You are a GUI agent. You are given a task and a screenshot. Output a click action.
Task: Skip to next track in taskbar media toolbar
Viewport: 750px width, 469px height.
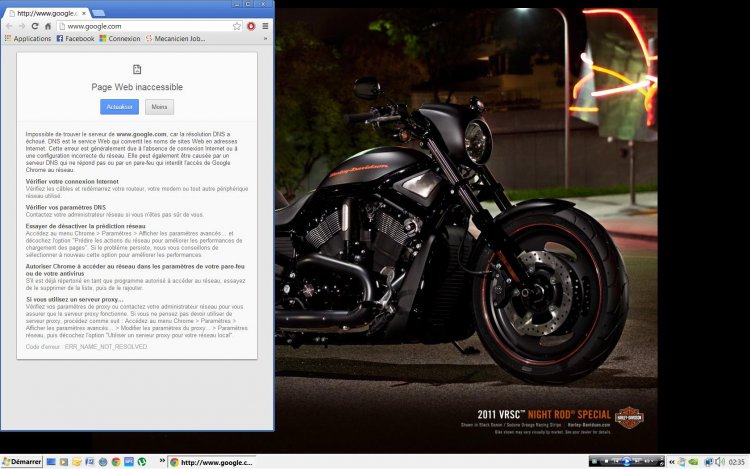637,461
